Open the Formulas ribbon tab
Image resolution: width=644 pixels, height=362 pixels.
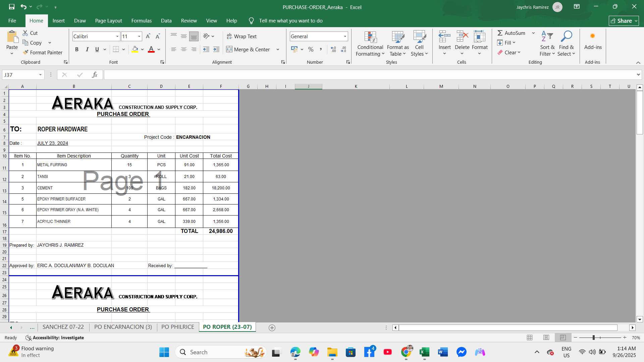coord(141,20)
